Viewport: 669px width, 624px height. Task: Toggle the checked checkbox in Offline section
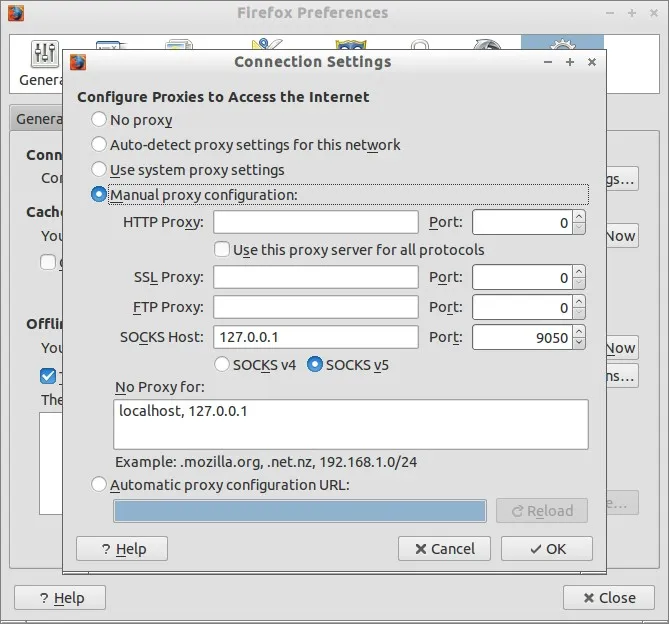48,376
